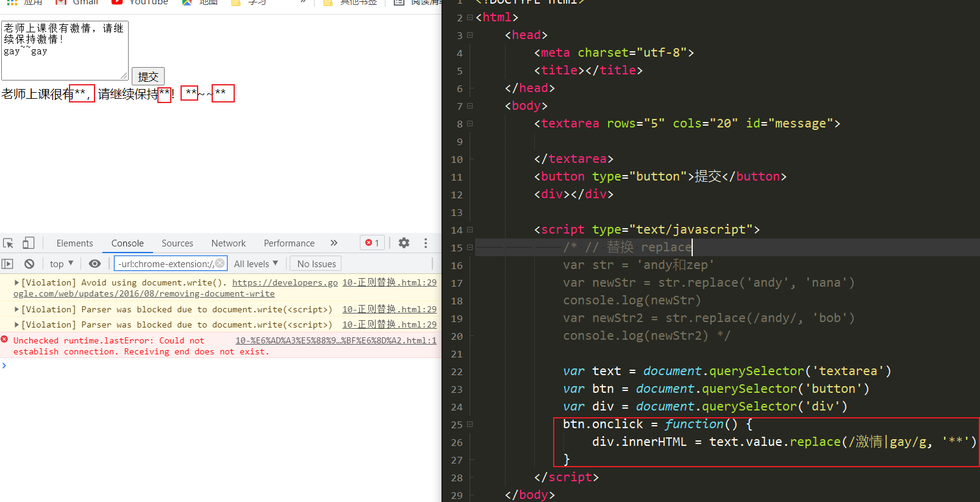Click the closing script tag on line 28
Image resolution: width=980 pixels, height=502 pixels.
[x=566, y=478]
